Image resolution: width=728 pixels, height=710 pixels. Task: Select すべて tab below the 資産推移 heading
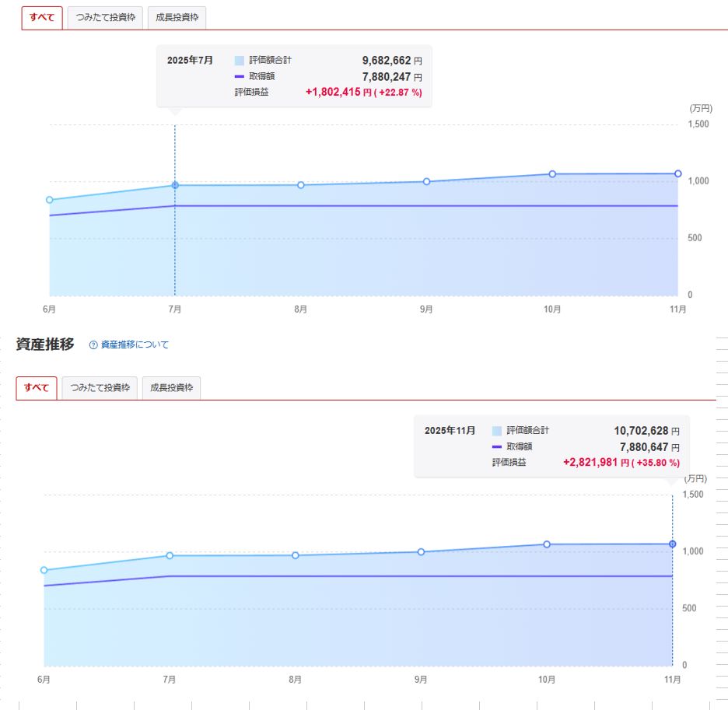37,387
